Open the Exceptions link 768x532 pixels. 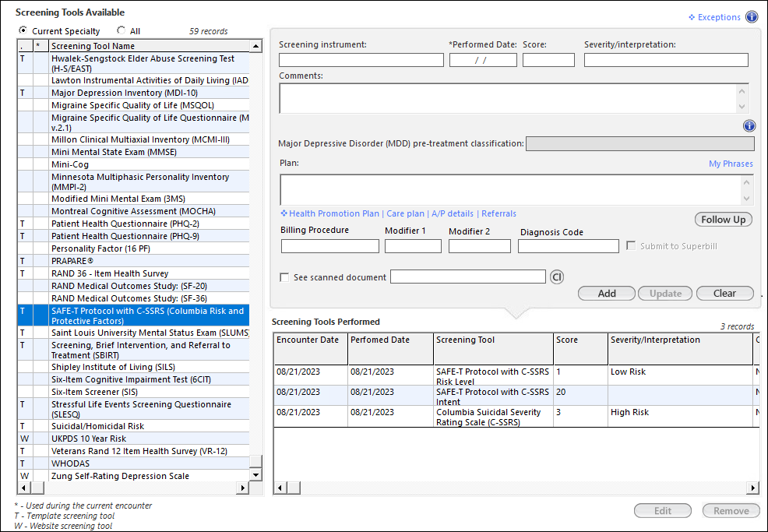[x=719, y=17]
